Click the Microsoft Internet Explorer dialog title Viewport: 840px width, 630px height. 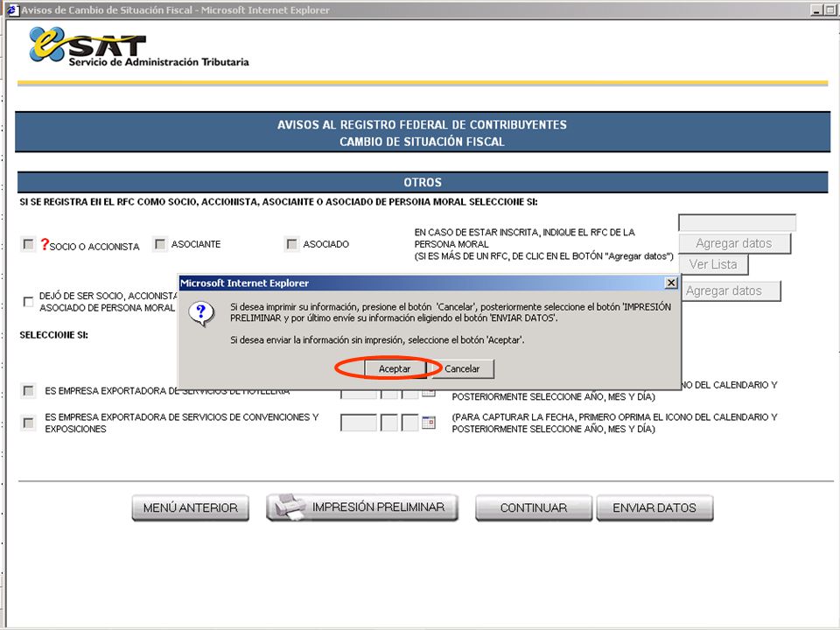point(244,283)
